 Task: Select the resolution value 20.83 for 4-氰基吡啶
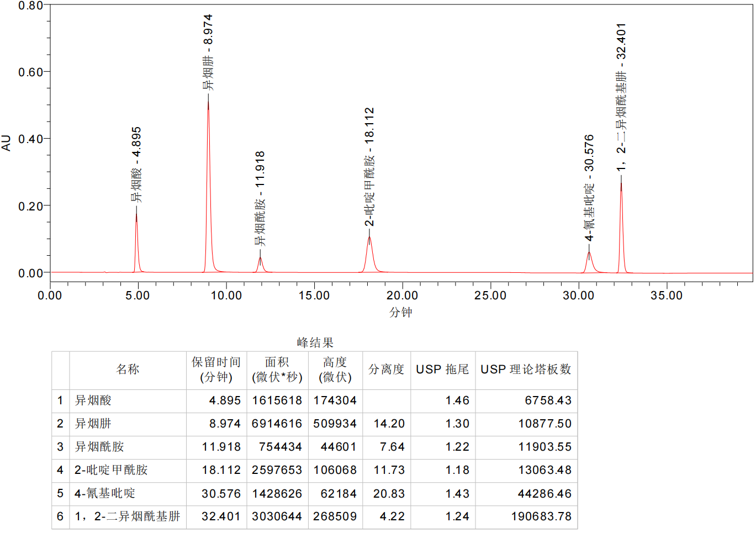coord(389,493)
